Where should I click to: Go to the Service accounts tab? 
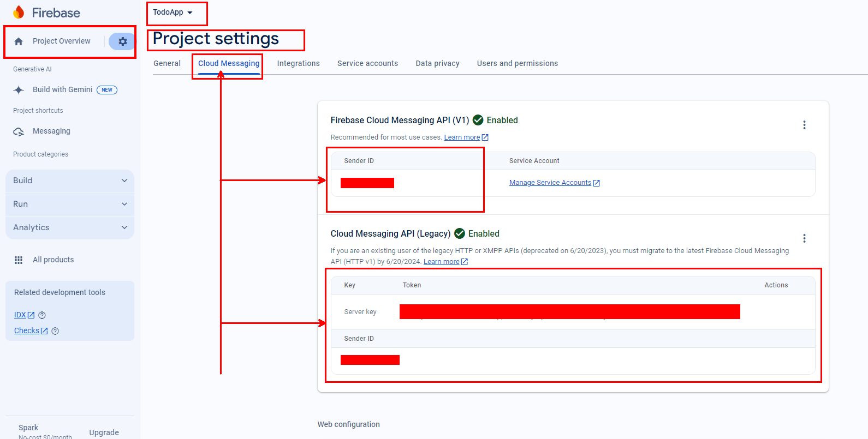click(x=367, y=63)
